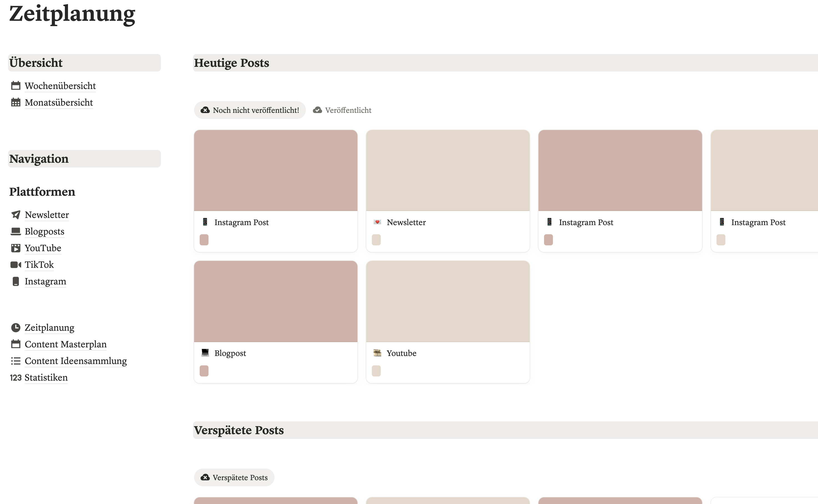This screenshot has width=818, height=504.
Task: Go to the Newsletter platform link in sidebar
Action: 47,215
